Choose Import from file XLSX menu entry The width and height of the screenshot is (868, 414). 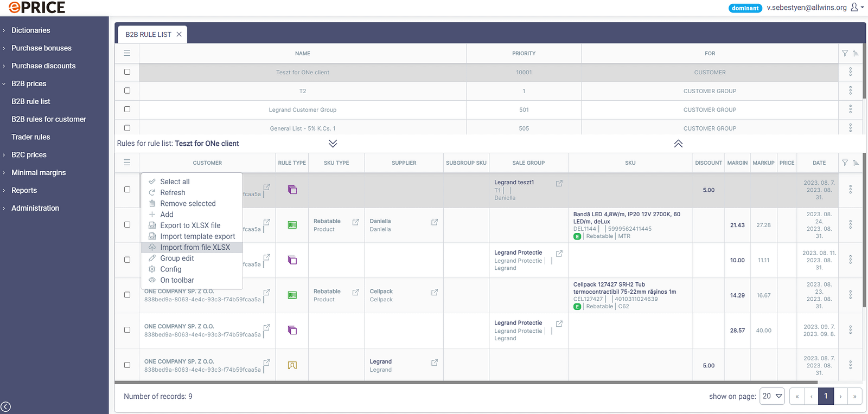click(x=195, y=247)
